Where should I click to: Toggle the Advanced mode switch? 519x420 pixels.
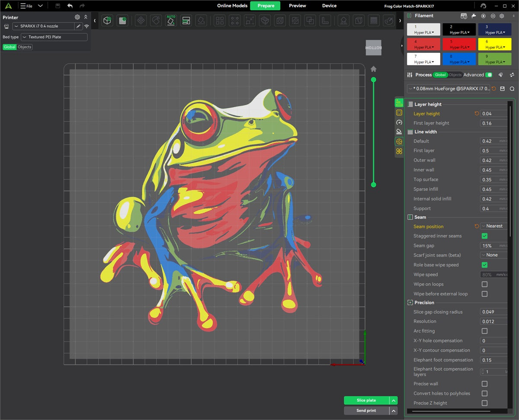point(489,75)
